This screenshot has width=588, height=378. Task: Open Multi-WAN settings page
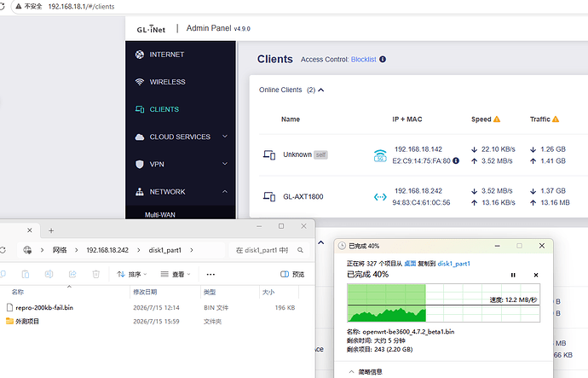pos(160,215)
